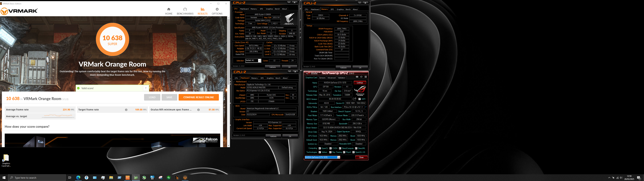Open the network status tray icon
644x181 pixels.
618,178
